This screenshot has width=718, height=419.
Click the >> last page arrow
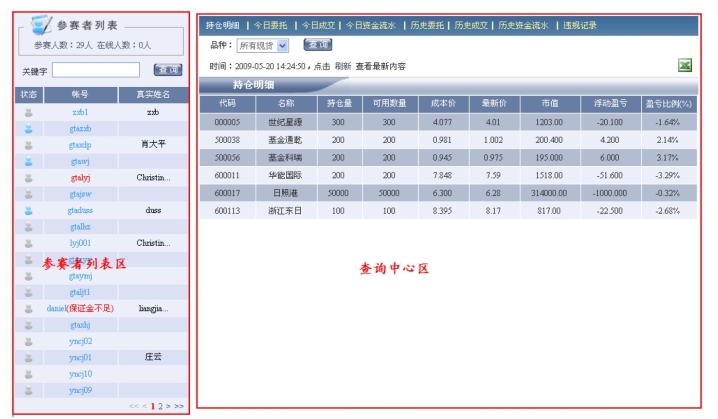point(179,406)
